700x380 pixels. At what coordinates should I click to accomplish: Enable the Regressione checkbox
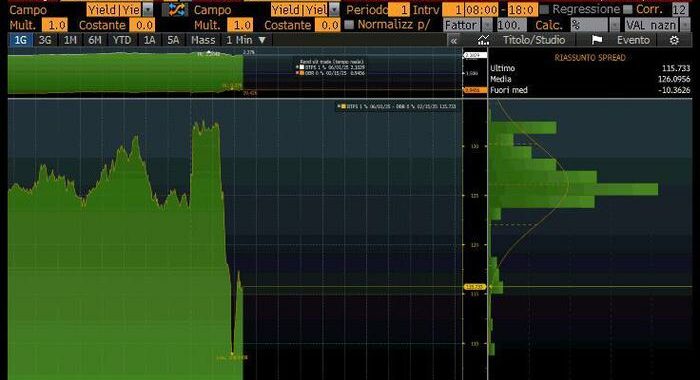pyautogui.click(x=544, y=9)
